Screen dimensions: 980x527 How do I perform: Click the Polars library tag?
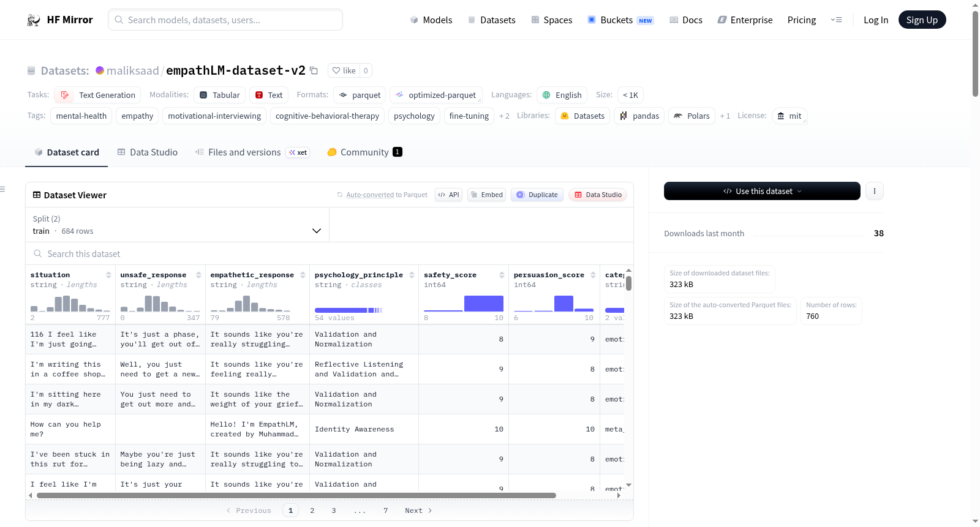[x=692, y=116]
